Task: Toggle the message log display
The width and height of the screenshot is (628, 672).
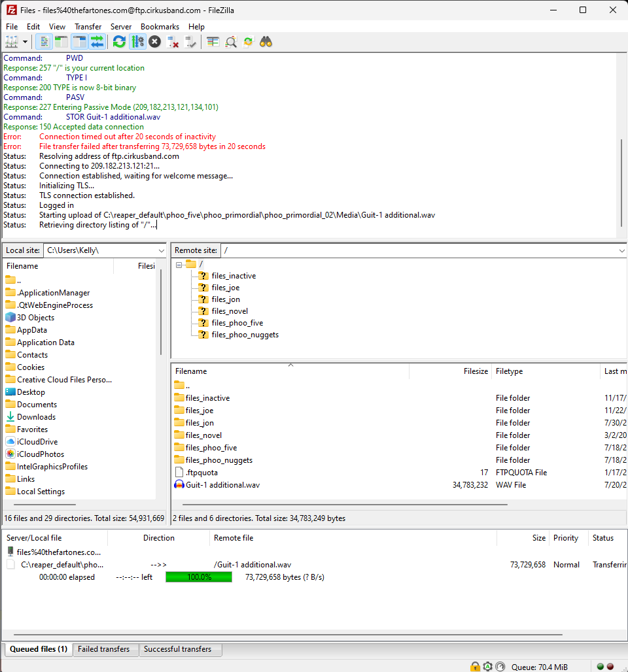Action: click(44, 42)
